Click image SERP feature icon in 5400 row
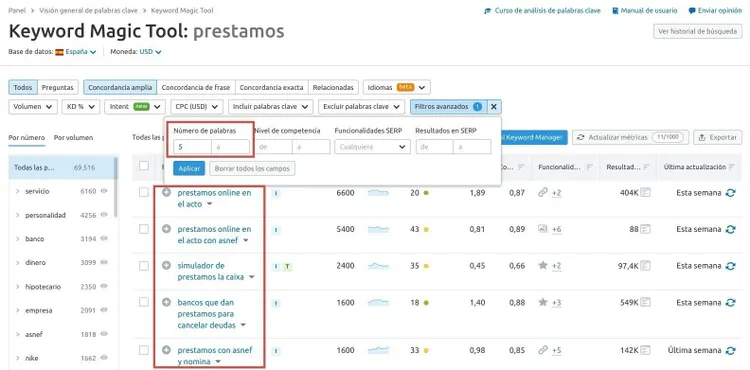This screenshot has width=750, height=370. [542, 229]
